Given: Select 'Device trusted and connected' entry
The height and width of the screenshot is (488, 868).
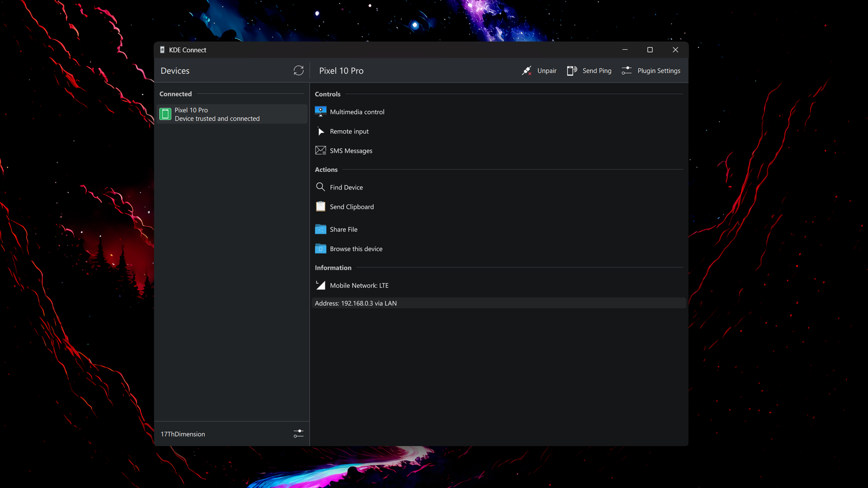Looking at the screenshot, I should (231, 114).
